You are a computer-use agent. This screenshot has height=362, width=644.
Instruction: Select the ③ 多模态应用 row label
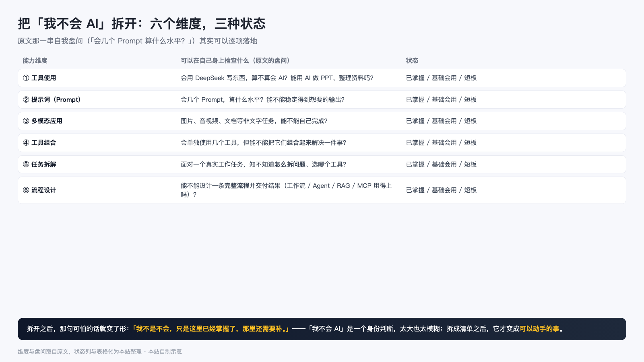(43, 121)
